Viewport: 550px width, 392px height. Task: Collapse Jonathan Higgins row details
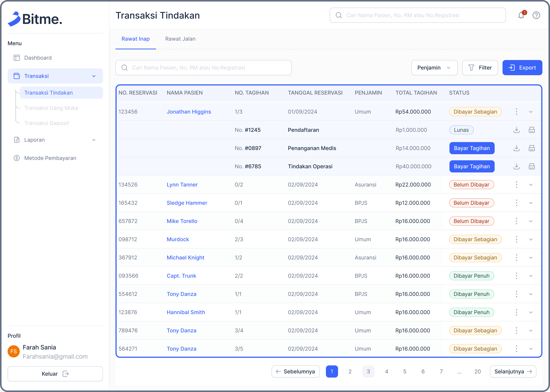point(531,112)
